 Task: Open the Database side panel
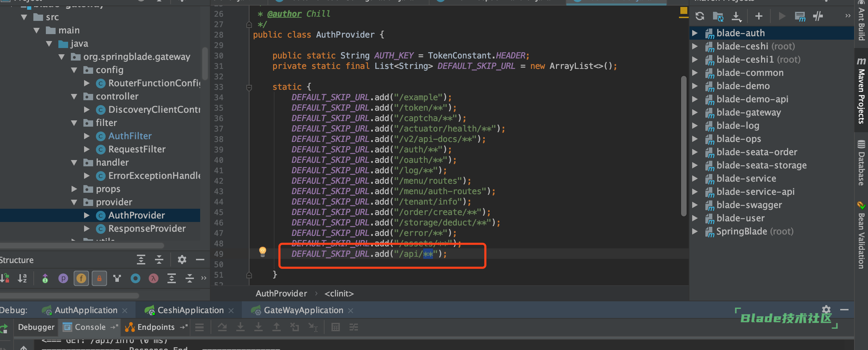pos(861,163)
